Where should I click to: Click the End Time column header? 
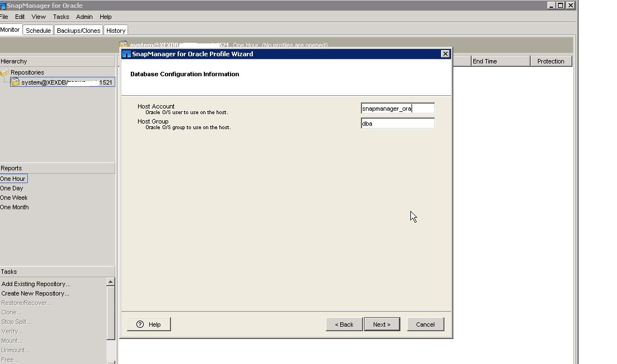coord(501,61)
